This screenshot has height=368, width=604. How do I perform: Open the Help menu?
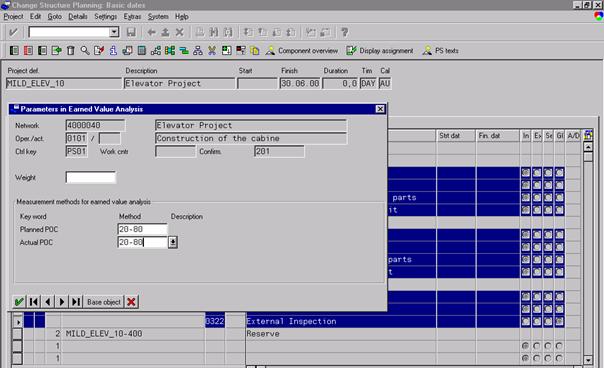click(181, 17)
